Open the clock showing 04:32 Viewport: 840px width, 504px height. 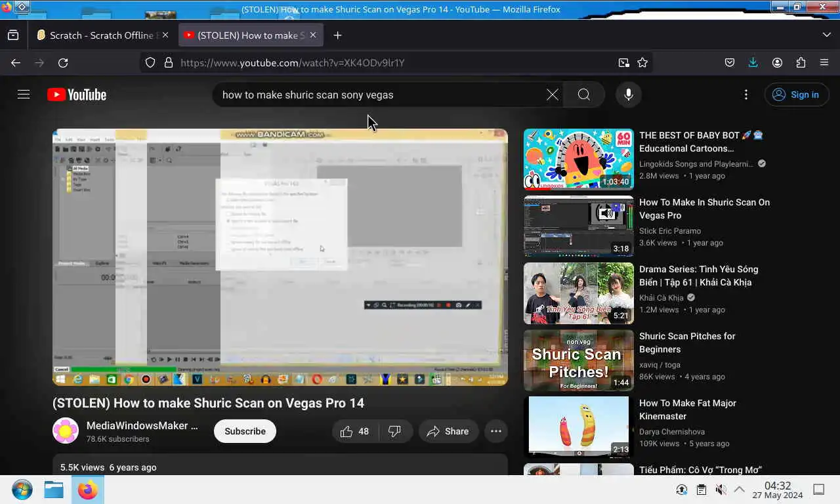pos(778,490)
